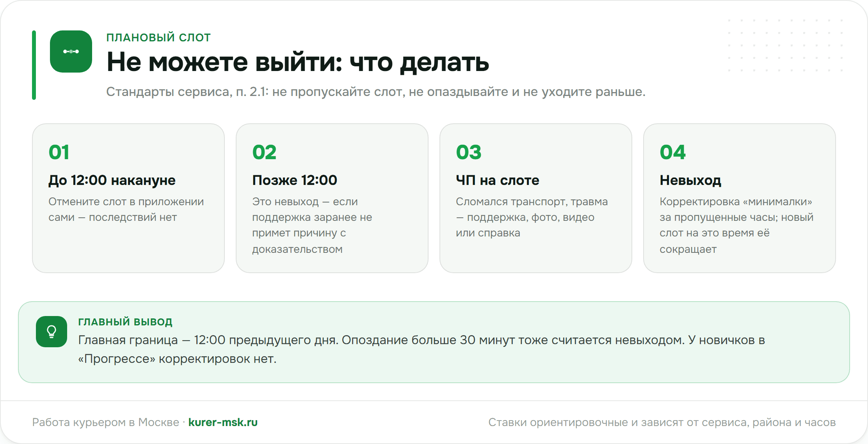The width and height of the screenshot is (868, 444).
Task: Click the heading "Не можете выйти: что делать"
Action: pos(298,62)
